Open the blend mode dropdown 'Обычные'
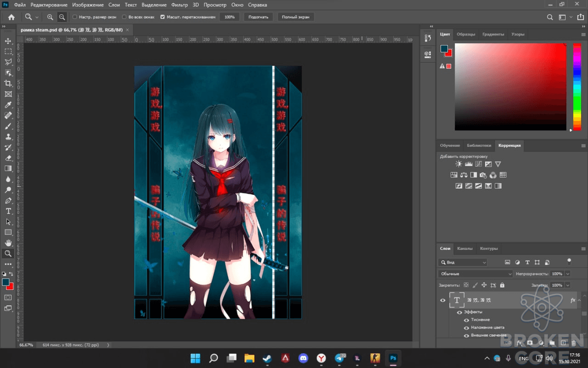Viewport: 588px width, 368px height. pyautogui.click(x=475, y=274)
